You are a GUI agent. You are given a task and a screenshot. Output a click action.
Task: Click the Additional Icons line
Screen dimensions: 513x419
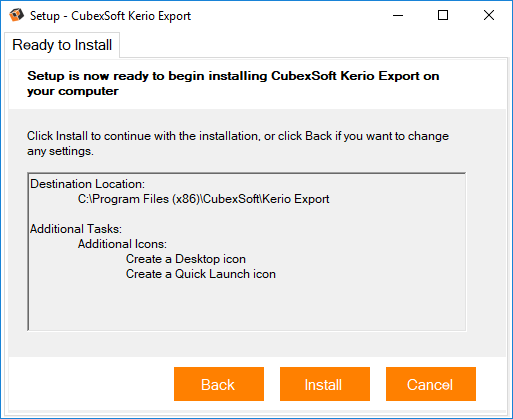tap(122, 244)
